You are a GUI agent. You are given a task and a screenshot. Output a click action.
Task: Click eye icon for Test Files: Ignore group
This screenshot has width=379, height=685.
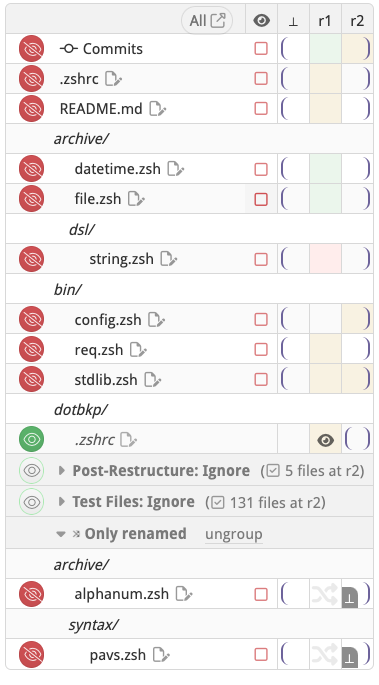tap(31, 502)
